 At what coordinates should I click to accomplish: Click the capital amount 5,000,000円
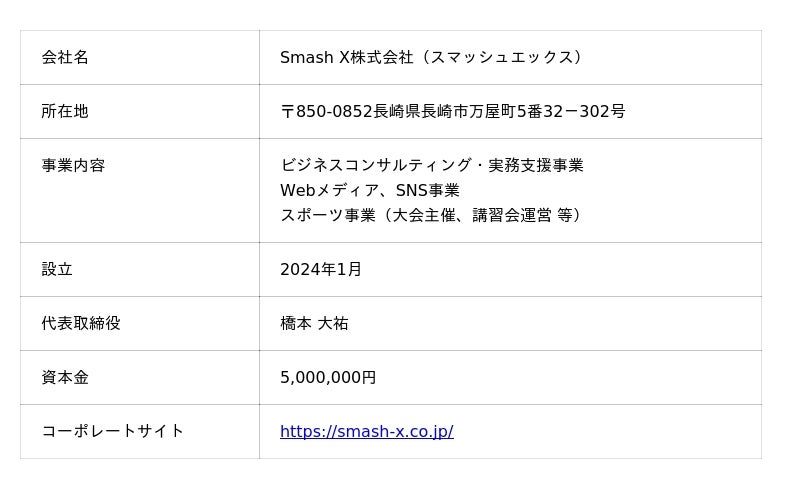click(x=328, y=378)
